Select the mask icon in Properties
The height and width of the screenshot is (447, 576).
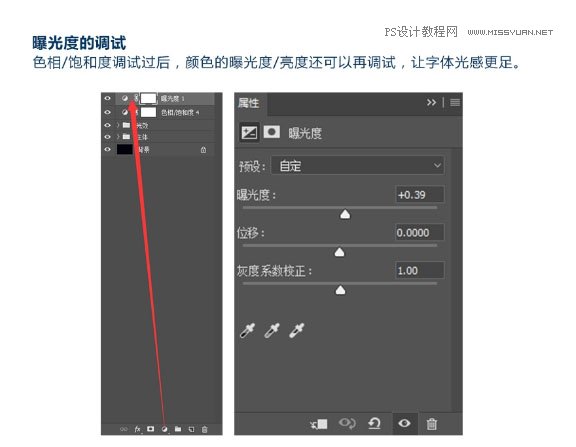tap(271, 132)
